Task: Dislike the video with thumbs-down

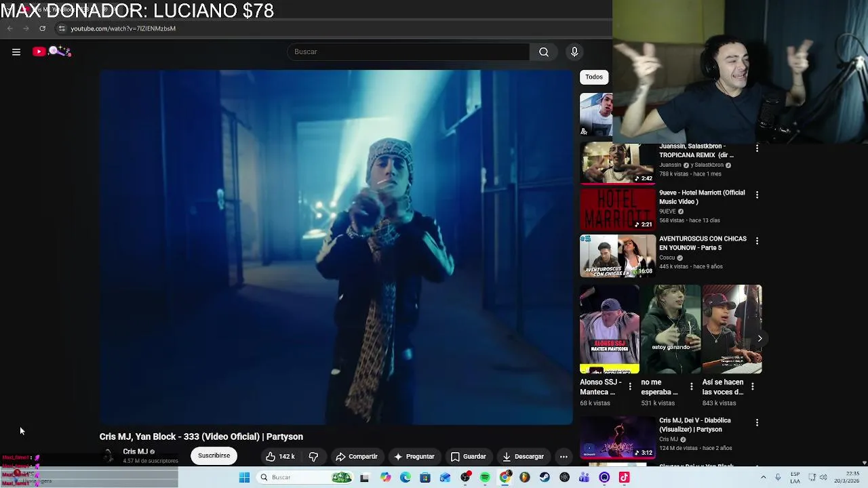Action: tap(313, 457)
